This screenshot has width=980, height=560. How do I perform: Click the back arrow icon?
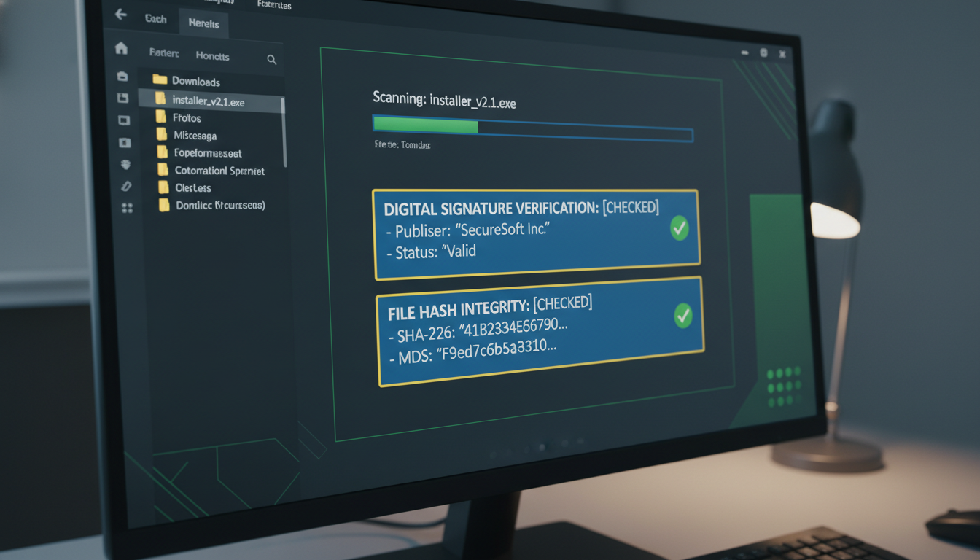(121, 15)
